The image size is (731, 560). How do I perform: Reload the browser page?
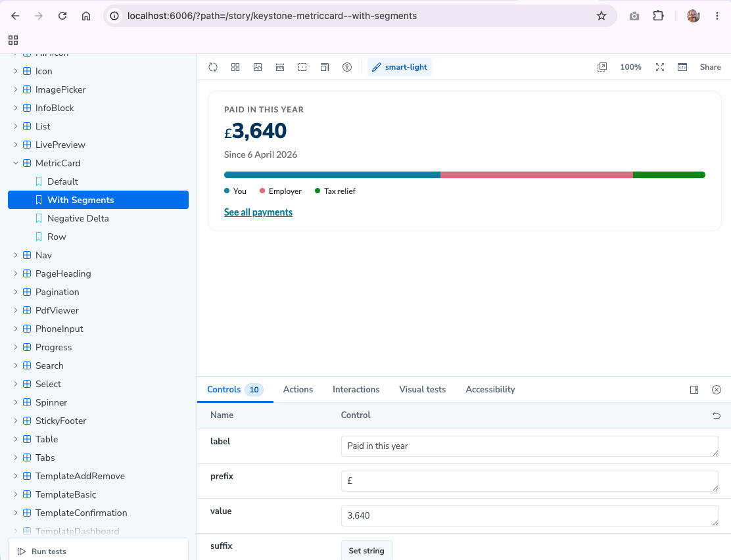(x=62, y=16)
